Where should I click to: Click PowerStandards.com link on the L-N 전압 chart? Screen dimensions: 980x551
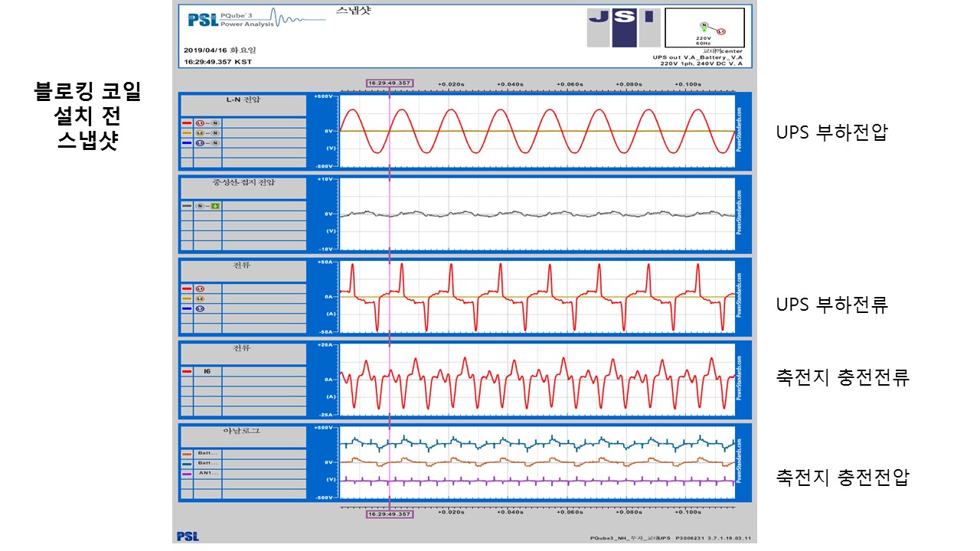(740, 131)
